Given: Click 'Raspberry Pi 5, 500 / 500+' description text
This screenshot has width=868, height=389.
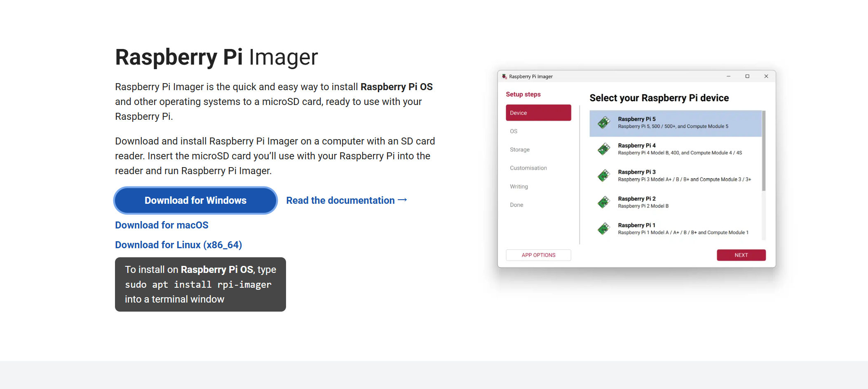Looking at the screenshot, I should [673, 126].
